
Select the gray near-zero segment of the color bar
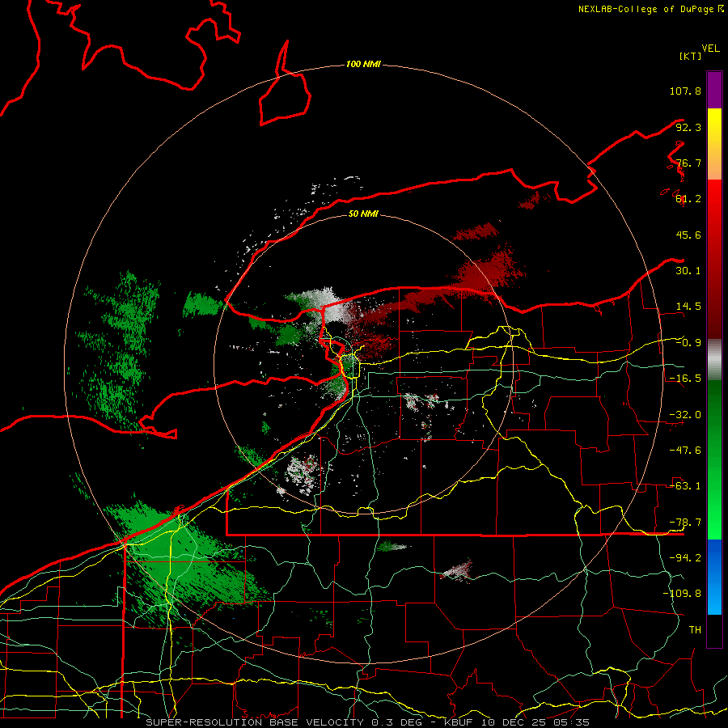714,360
